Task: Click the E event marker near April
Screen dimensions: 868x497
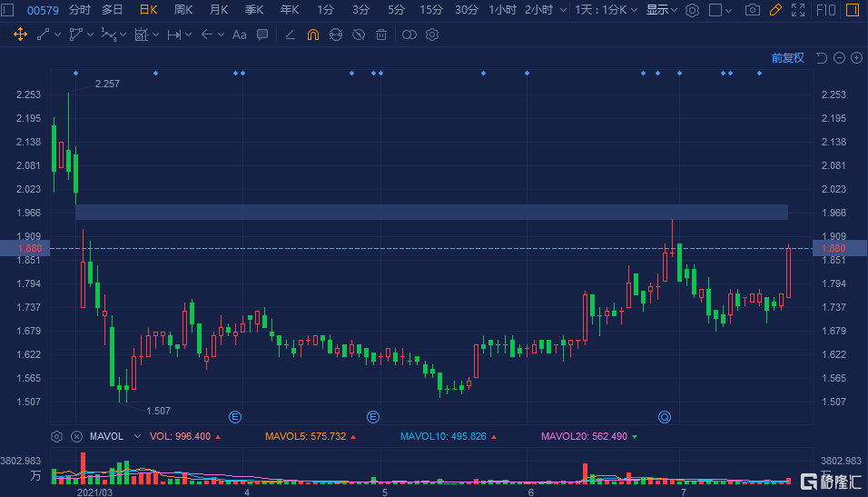Action: (235, 417)
